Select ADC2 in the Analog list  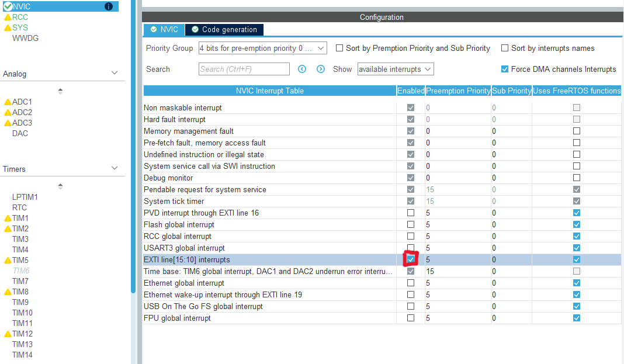pyautogui.click(x=22, y=112)
